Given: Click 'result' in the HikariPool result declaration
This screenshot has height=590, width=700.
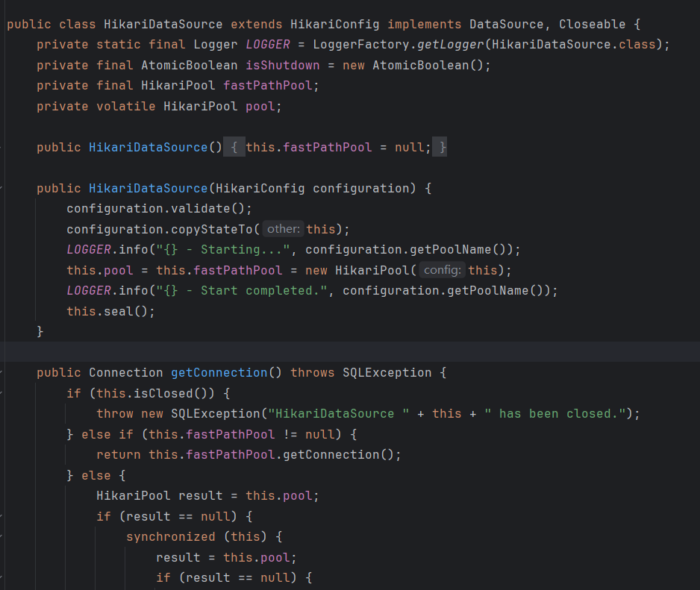Looking at the screenshot, I should [x=201, y=496].
